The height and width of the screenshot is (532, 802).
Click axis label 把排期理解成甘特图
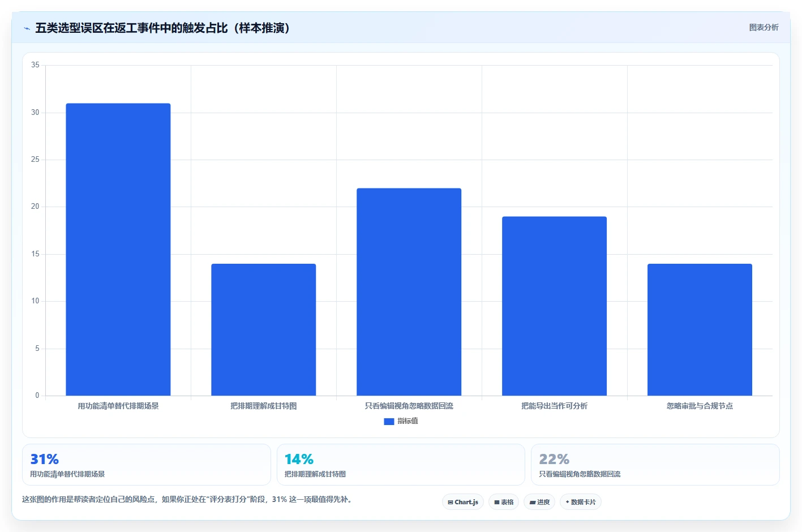pos(264,406)
